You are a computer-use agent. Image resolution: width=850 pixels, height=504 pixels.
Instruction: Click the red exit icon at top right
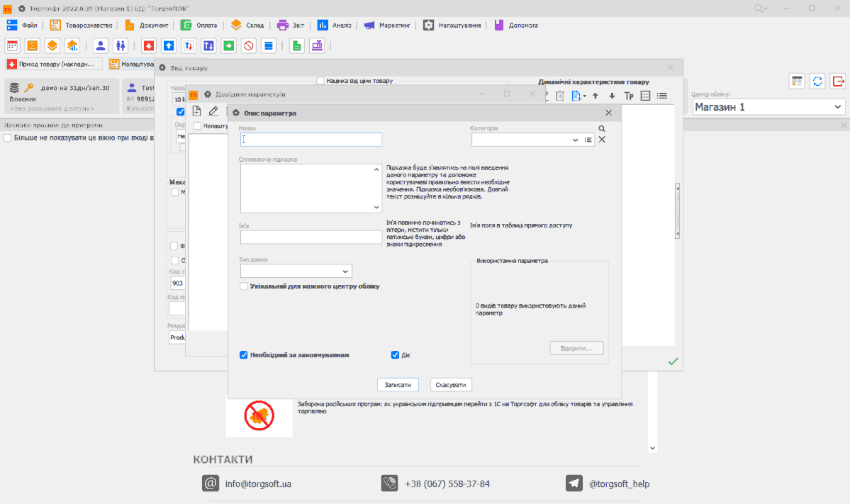pos(838,81)
